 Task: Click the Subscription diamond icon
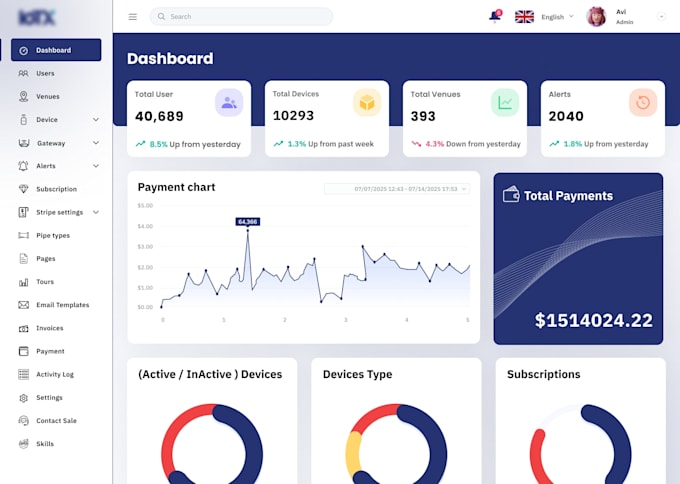click(x=23, y=189)
